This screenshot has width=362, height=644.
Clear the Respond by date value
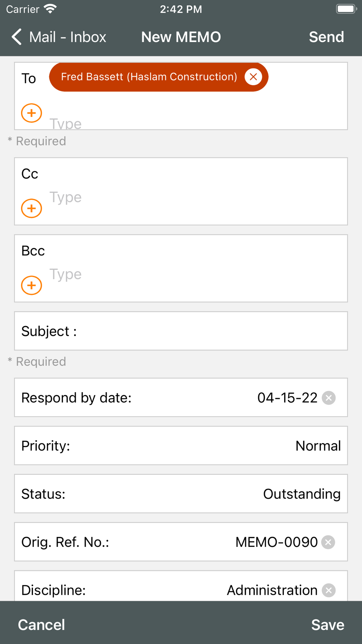pyautogui.click(x=329, y=398)
